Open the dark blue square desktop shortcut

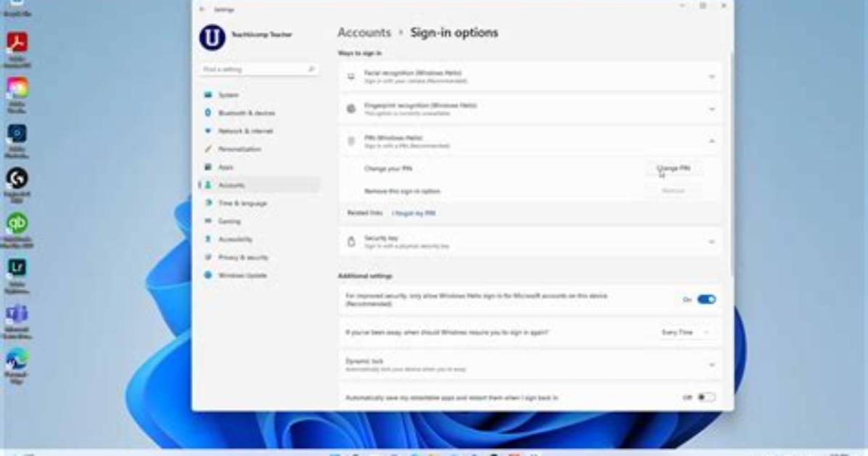(x=17, y=134)
